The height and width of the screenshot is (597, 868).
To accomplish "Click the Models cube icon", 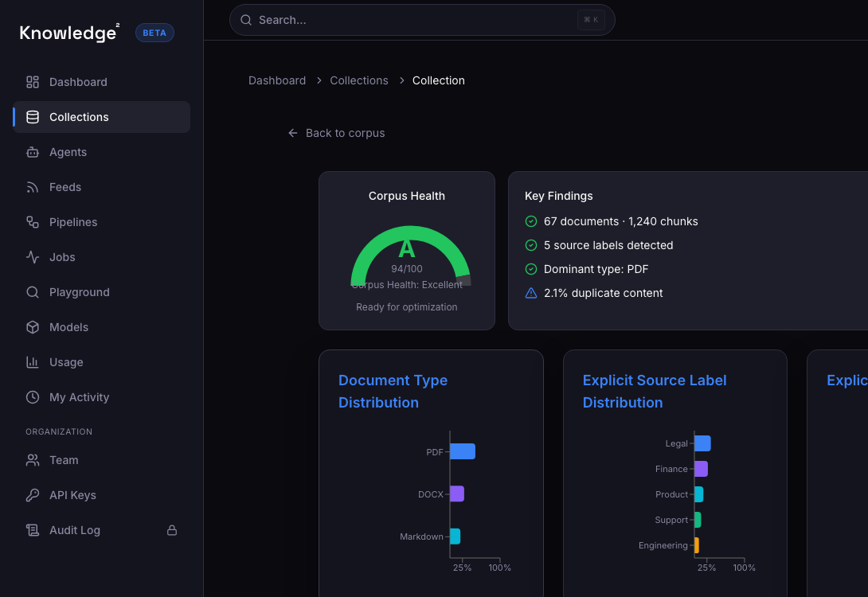I will tap(33, 327).
